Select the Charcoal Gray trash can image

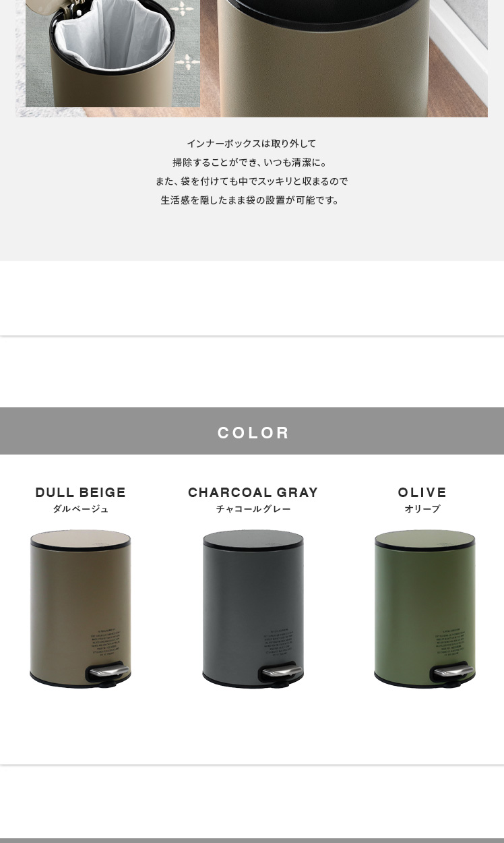(253, 608)
